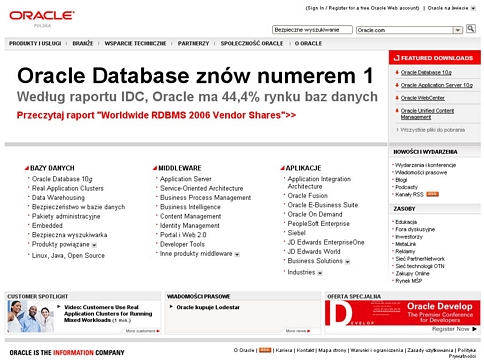Open Oracle E-Business Suite link

point(323,205)
